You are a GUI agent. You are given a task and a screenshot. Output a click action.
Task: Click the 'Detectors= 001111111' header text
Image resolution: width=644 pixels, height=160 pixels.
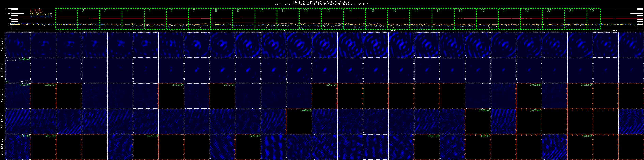click(x=356, y=4)
